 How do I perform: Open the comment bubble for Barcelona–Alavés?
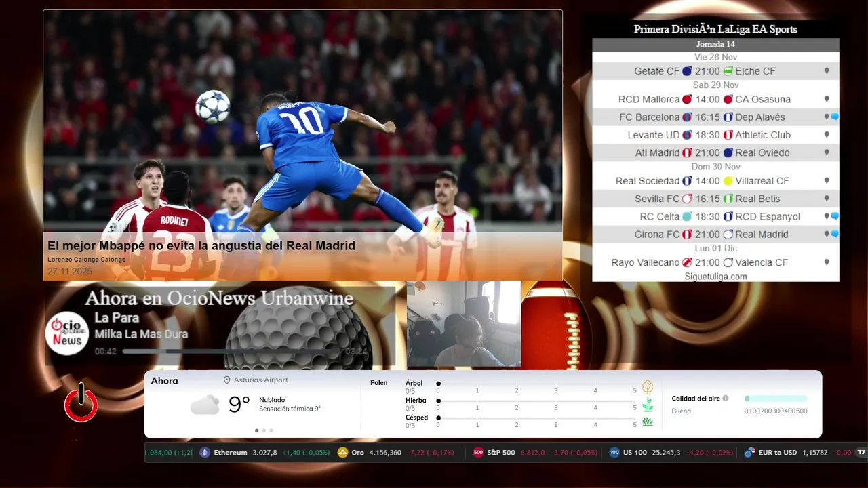coord(835,117)
